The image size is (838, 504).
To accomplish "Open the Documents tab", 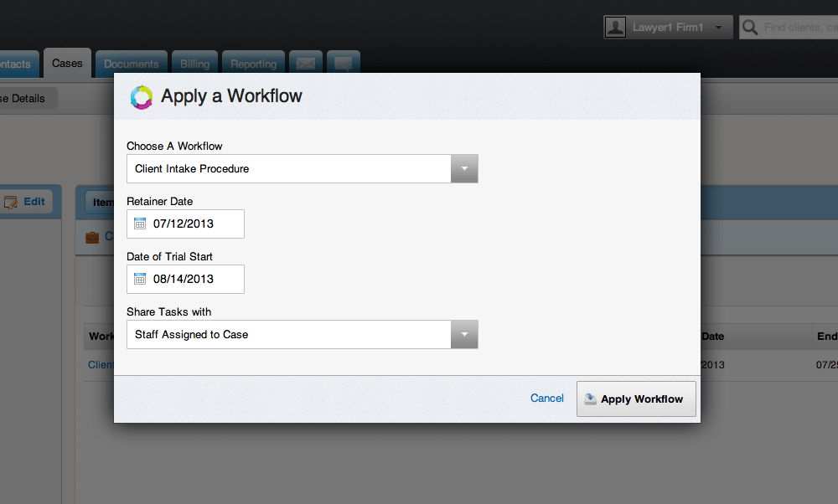I will click(132, 64).
